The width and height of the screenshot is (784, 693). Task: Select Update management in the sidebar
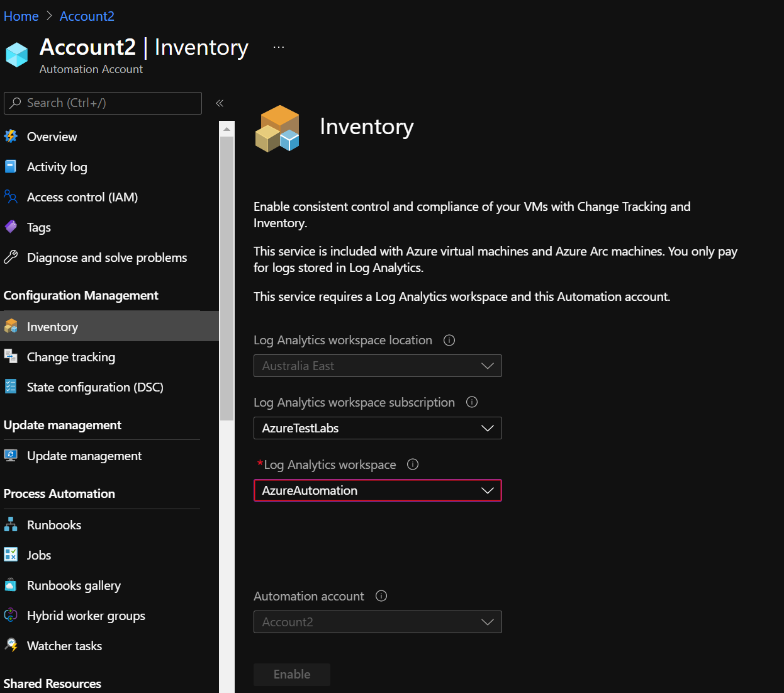pyautogui.click(x=84, y=456)
